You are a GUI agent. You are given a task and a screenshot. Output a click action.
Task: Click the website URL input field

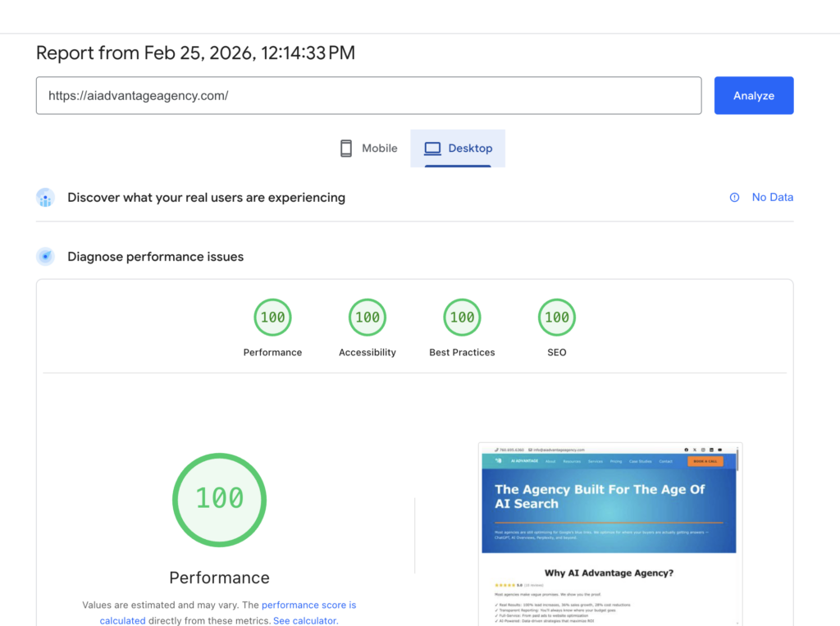click(x=368, y=95)
